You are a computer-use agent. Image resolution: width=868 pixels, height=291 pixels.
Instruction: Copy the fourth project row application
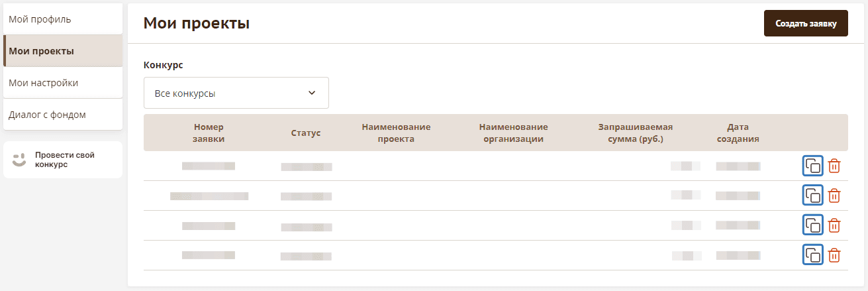[x=812, y=255]
